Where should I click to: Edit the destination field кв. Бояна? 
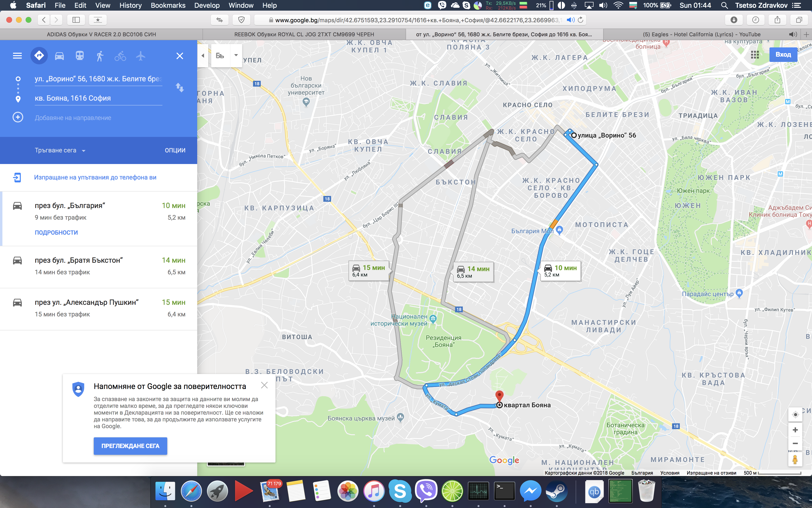click(98, 98)
